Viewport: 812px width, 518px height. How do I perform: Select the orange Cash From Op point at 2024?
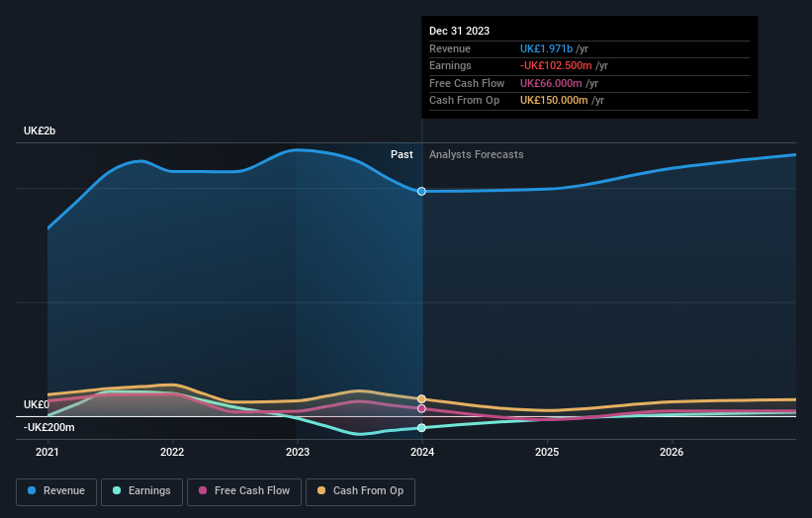click(x=421, y=399)
